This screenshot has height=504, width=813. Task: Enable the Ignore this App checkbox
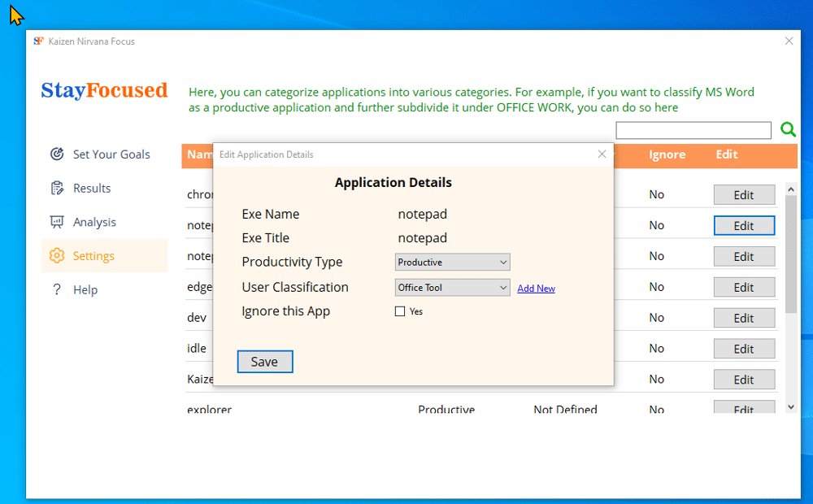pyautogui.click(x=400, y=311)
